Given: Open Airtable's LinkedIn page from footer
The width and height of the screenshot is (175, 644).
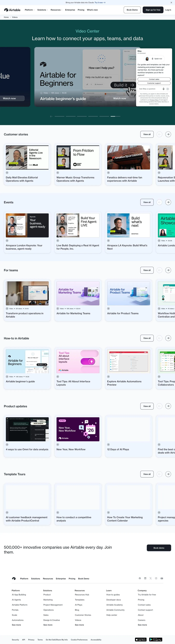Looking at the screenshot, I should point(145,578).
